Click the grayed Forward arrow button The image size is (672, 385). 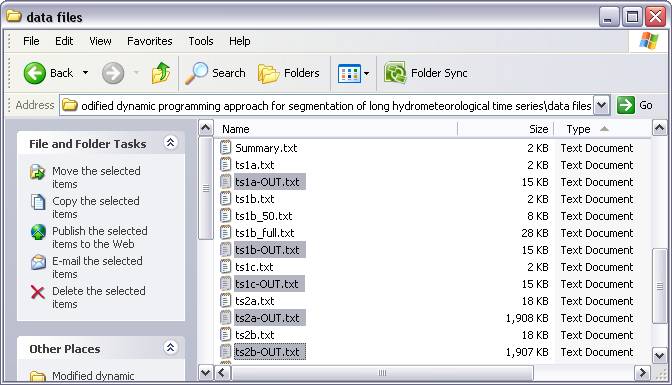(x=113, y=73)
